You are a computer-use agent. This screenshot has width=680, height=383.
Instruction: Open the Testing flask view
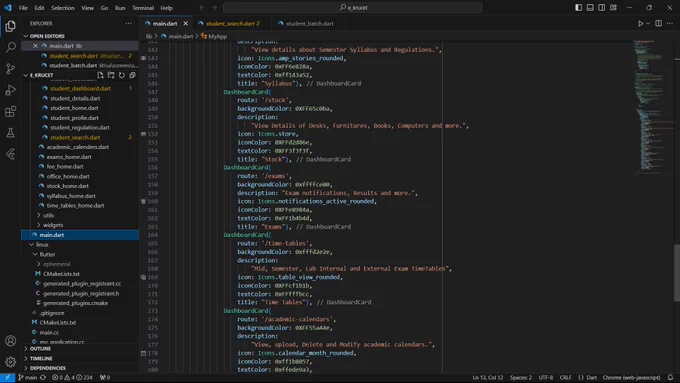click(x=10, y=133)
